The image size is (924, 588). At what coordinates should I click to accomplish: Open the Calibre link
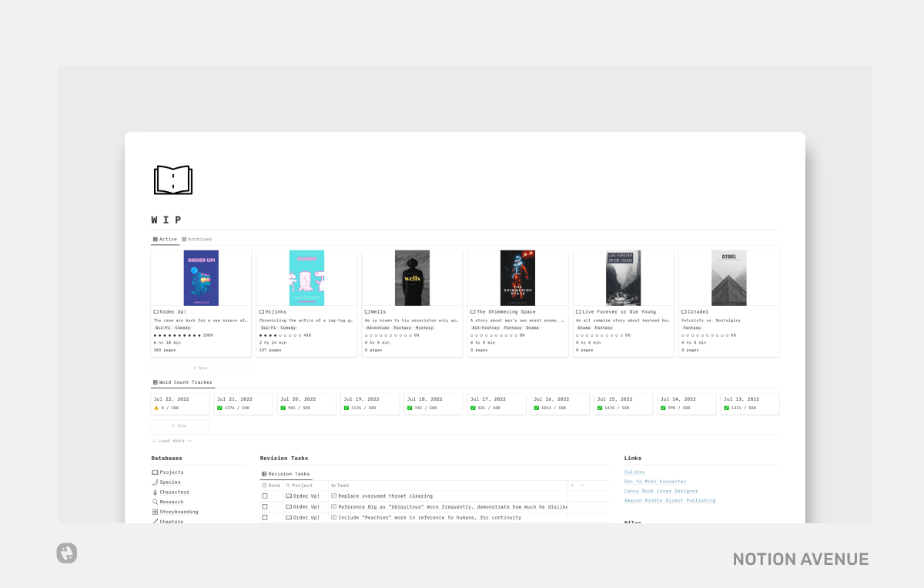point(634,472)
